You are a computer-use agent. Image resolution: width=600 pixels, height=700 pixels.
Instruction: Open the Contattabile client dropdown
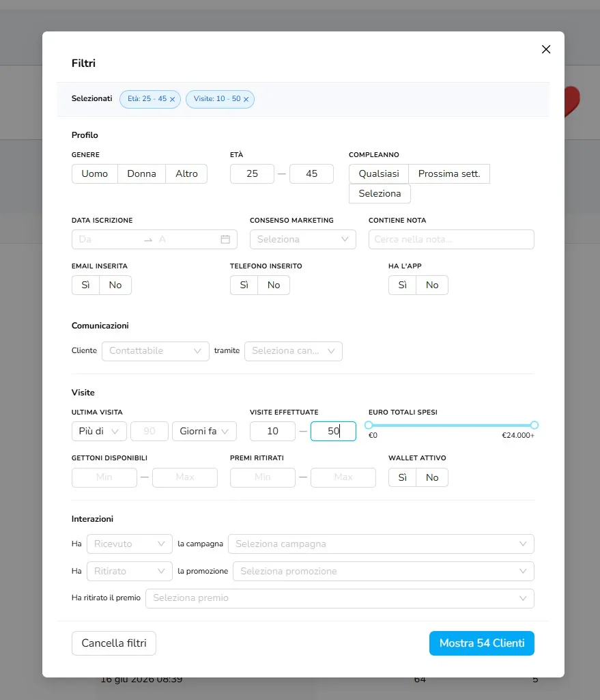tap(155, 351)
